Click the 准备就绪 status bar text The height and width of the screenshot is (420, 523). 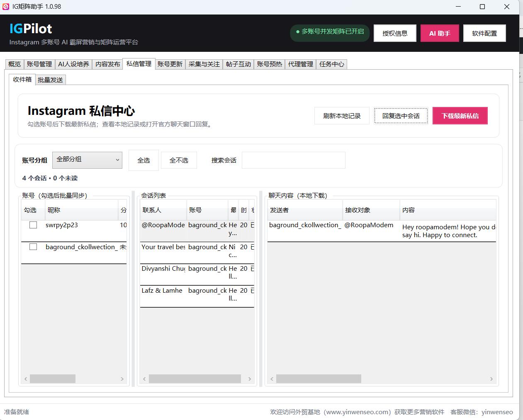(17, 412)
